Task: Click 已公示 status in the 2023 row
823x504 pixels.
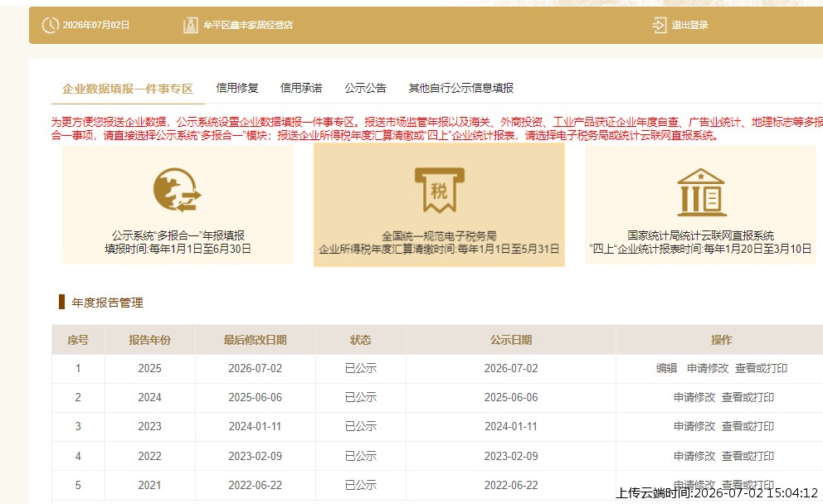Action: pos(361,426)
